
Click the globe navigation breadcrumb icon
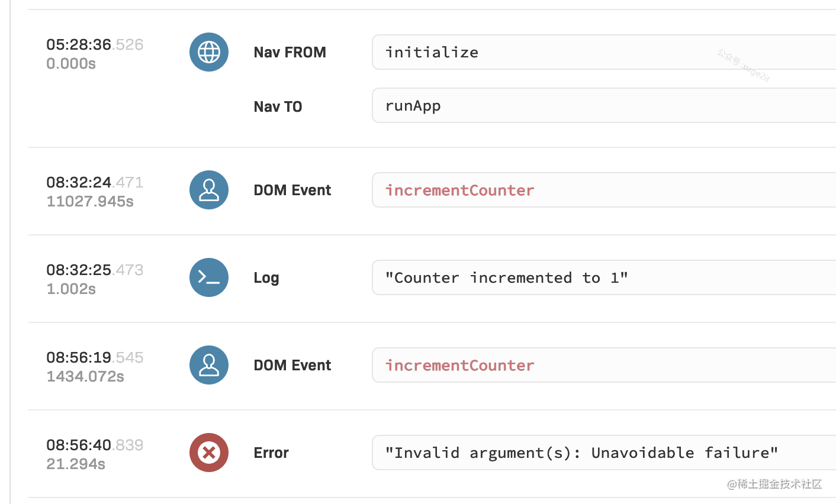209,52
